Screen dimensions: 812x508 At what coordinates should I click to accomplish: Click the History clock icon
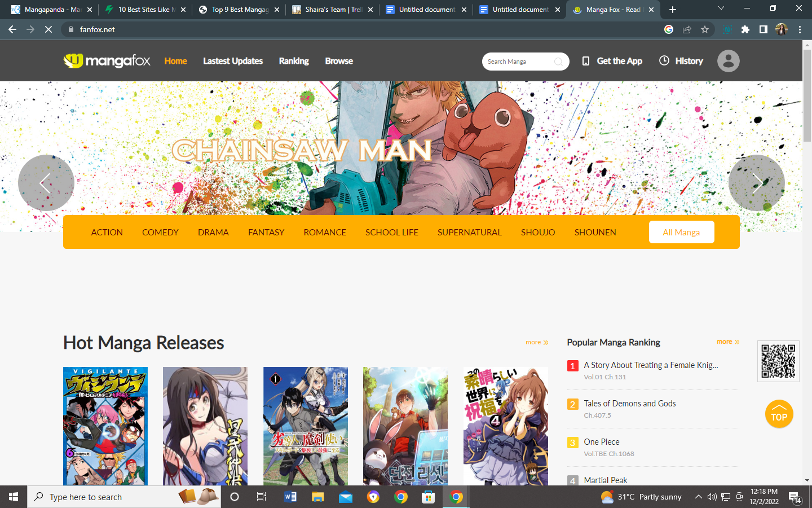point(664,60)
